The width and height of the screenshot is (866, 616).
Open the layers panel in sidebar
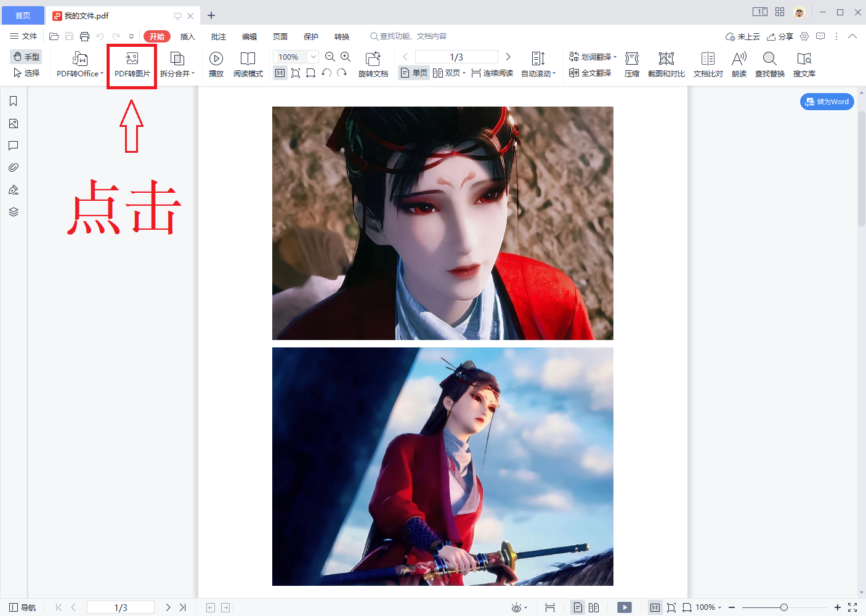(x=14, y=212)
